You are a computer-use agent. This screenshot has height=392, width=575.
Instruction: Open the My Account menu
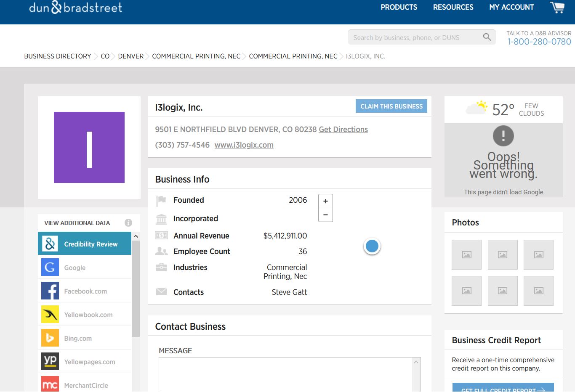(511, 7)
